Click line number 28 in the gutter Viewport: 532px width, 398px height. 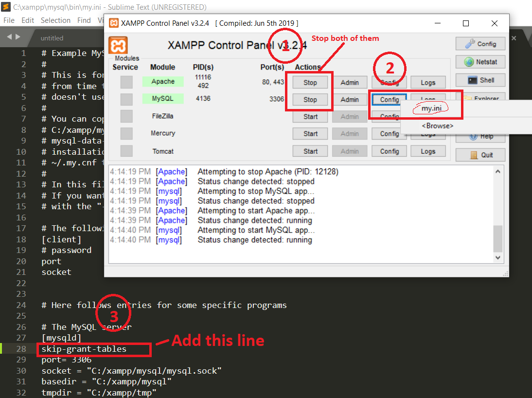(x=21, y=349)
